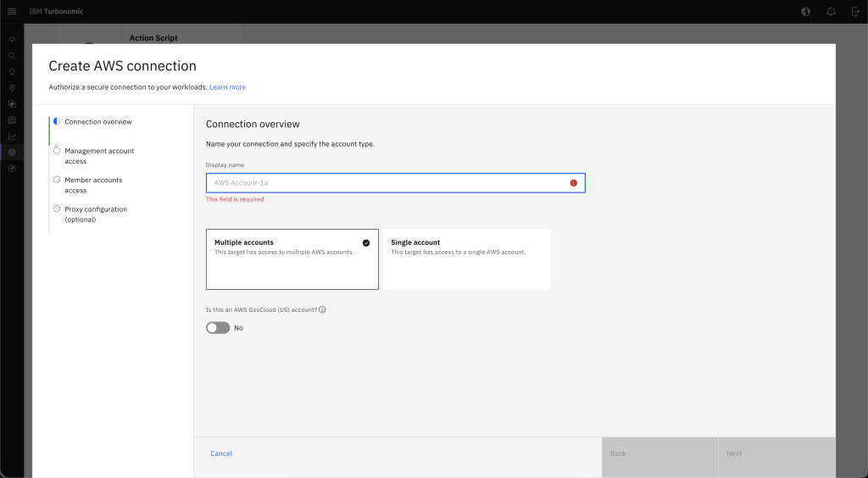Click the Create AWS connection heading

pyautogui.click(x=122, y=66)
